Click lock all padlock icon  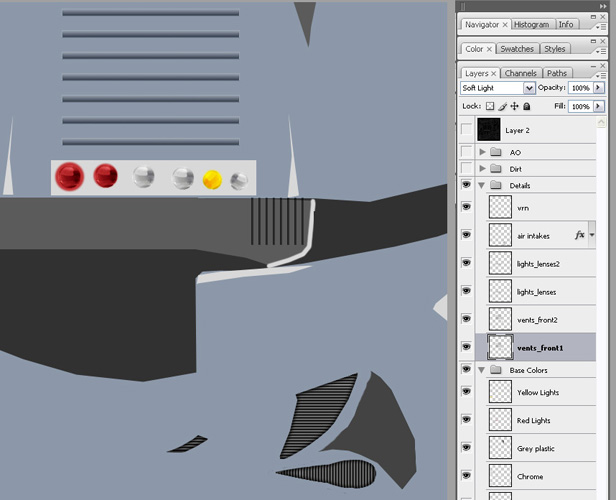coord(527,106)
